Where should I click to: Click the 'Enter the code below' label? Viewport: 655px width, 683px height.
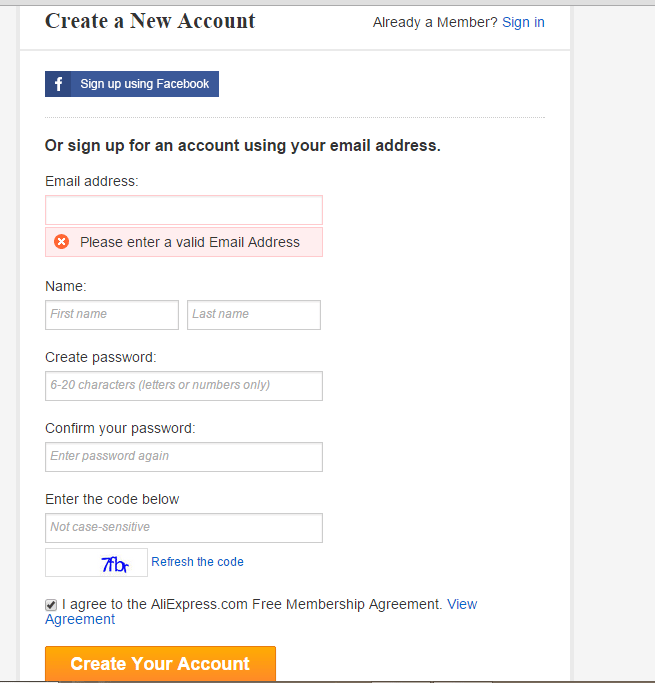point(112,499)
